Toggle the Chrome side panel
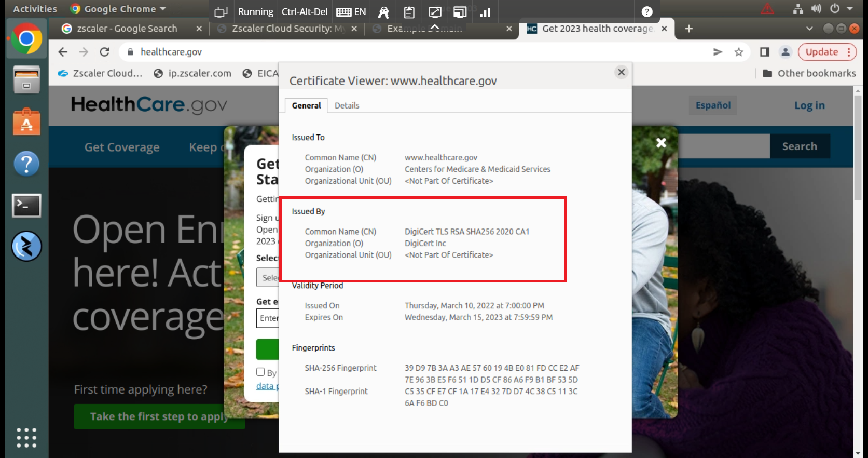Screen dimensions: 868x458 click(765, 52)
